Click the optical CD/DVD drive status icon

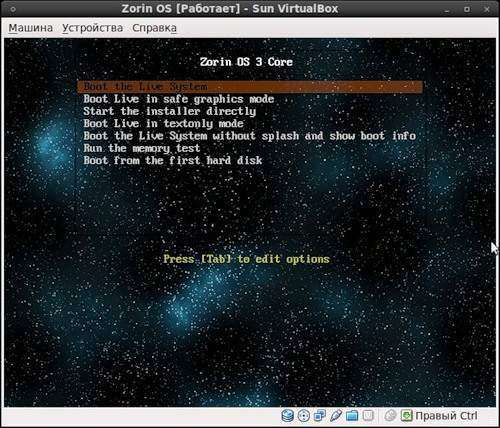tap(304, 415)
